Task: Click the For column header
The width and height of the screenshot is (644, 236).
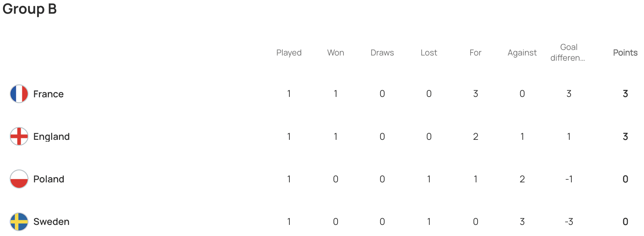Action: coord(475,53)
